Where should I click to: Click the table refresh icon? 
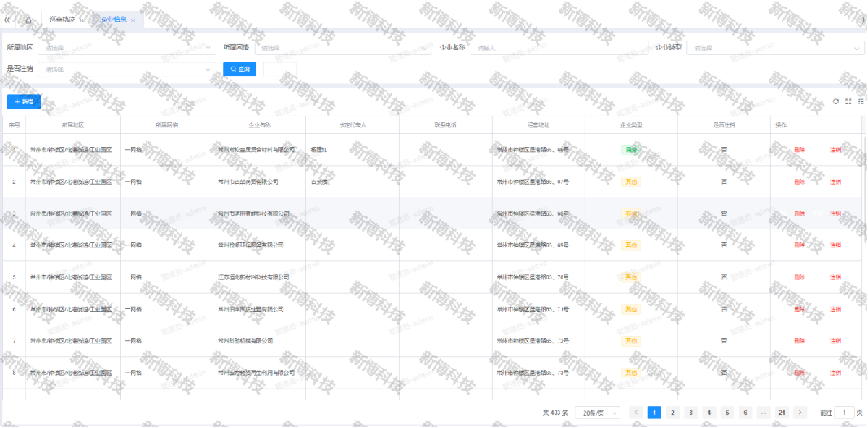pyautogui.click(x=835, y=102)
